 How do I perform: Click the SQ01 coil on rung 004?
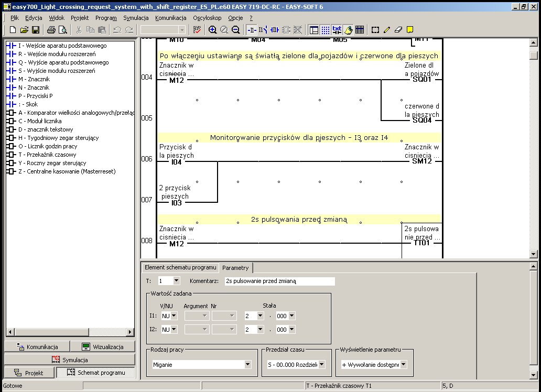coord(422,79)
